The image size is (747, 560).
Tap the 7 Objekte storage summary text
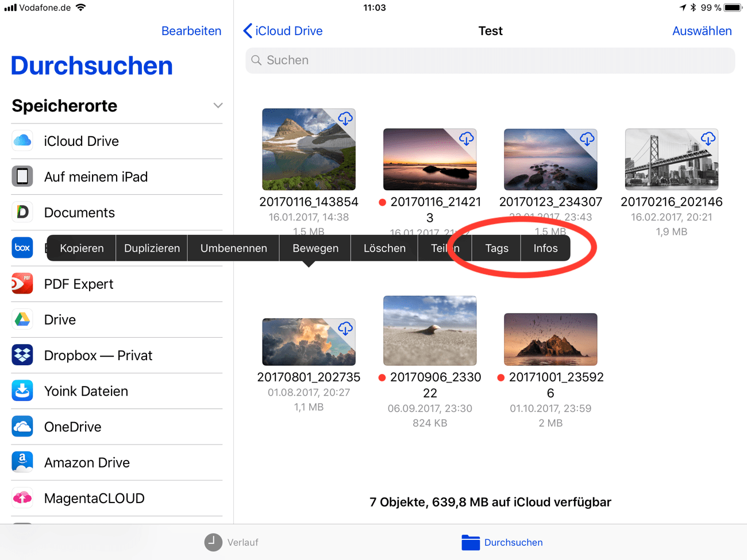point(490,502)
